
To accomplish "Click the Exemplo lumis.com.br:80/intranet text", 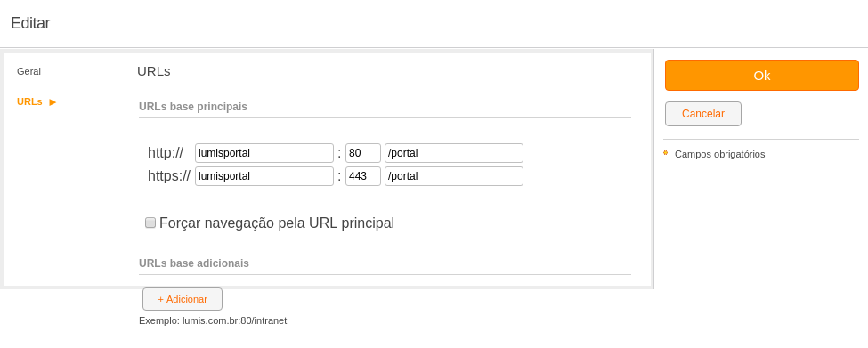I will coord(213,321).
